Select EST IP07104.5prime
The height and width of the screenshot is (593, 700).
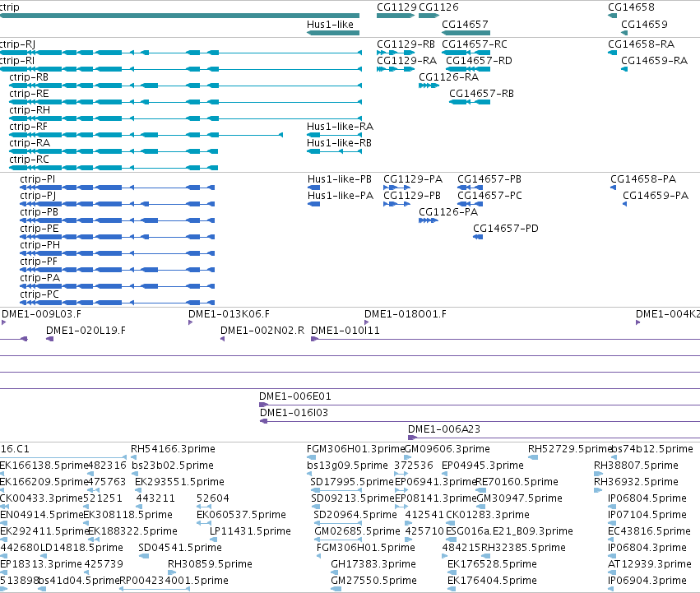[x=612, y=523]
